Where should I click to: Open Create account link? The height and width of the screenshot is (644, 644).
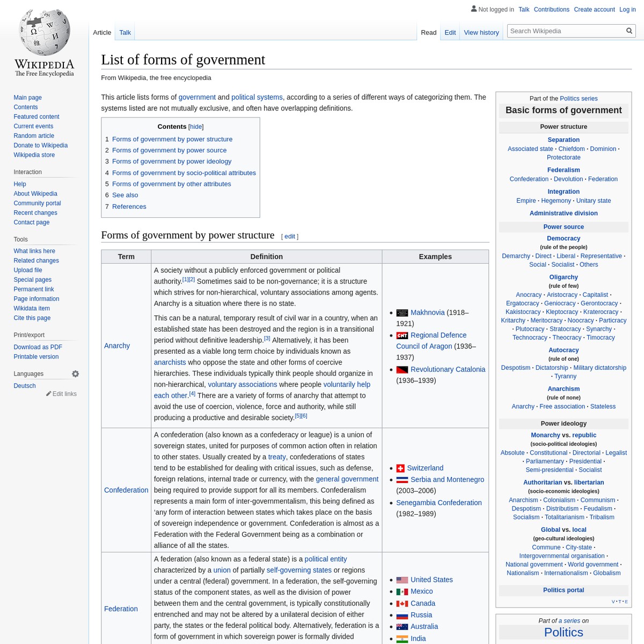pyautogui.click(x=595, y=10)
